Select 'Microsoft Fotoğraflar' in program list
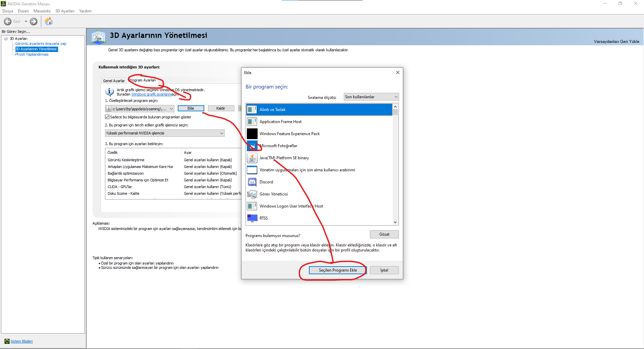 (x=319, y=146)
